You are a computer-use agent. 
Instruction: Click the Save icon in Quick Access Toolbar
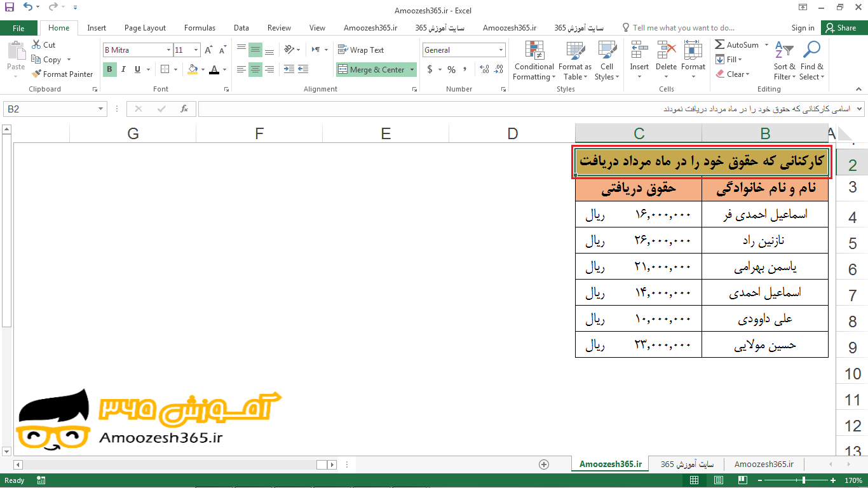point(10,8)
